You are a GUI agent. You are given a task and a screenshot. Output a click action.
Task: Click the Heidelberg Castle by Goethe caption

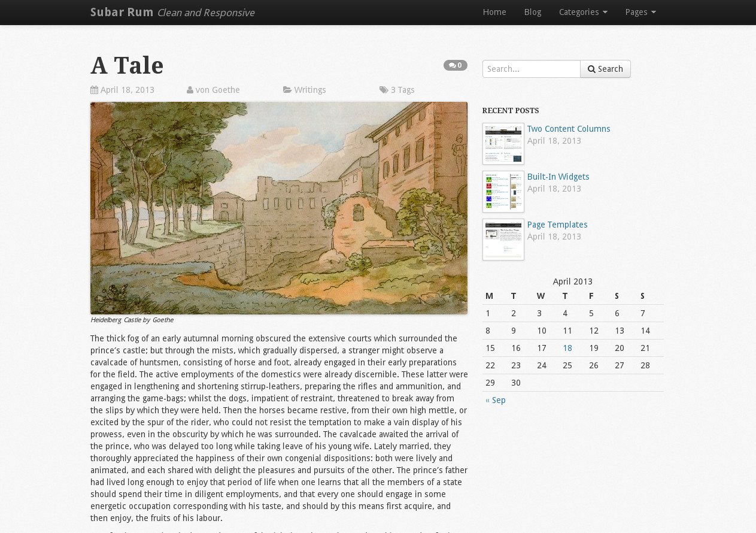pyautogui.click(x=132, y=320)
